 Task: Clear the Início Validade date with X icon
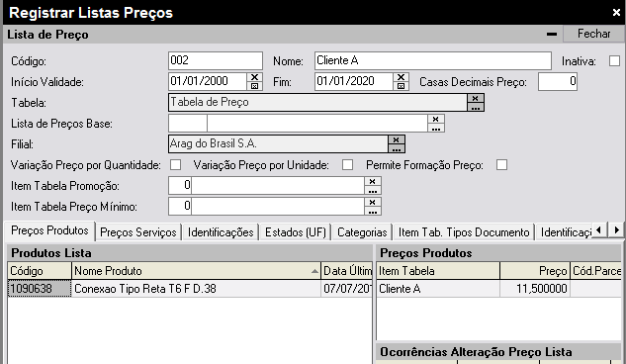[x=254, y=77]
